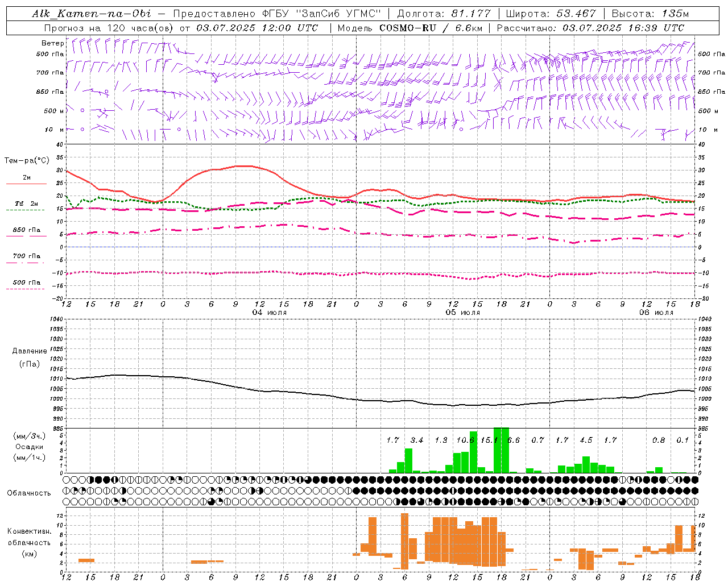Screen dimensions: 728x582
Task: Click the 985 tick left of pressure chart
Action: click(x=57, y=429)
